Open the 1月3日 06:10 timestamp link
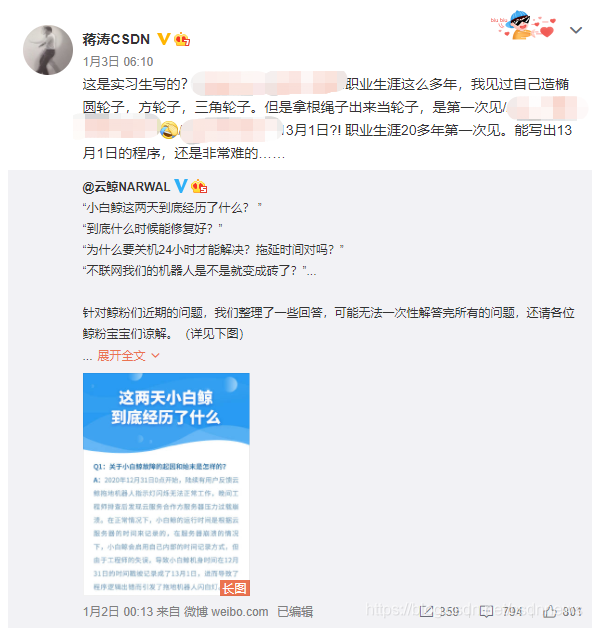595x629 pixels. pyautogui.click(x=118, y=62)
